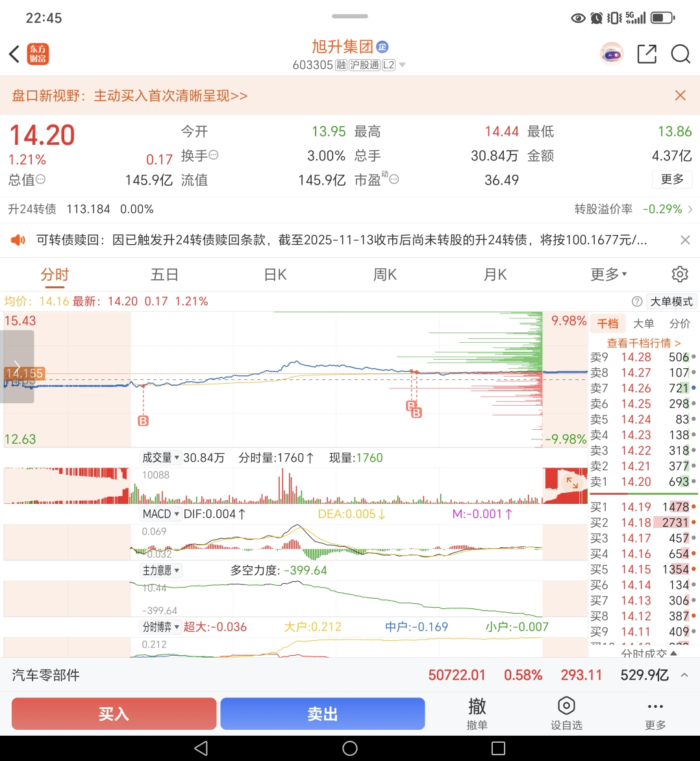Image resolution: width=700 pixels, height=761 pixels.
Task: Open 转股溢价率 details chevron
Action: 690,209
